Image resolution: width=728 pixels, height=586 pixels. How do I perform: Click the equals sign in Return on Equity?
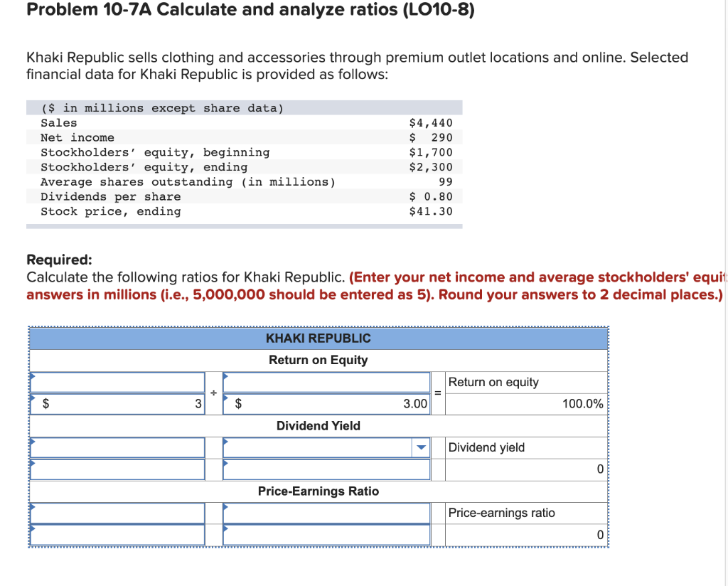click(437, 393)
